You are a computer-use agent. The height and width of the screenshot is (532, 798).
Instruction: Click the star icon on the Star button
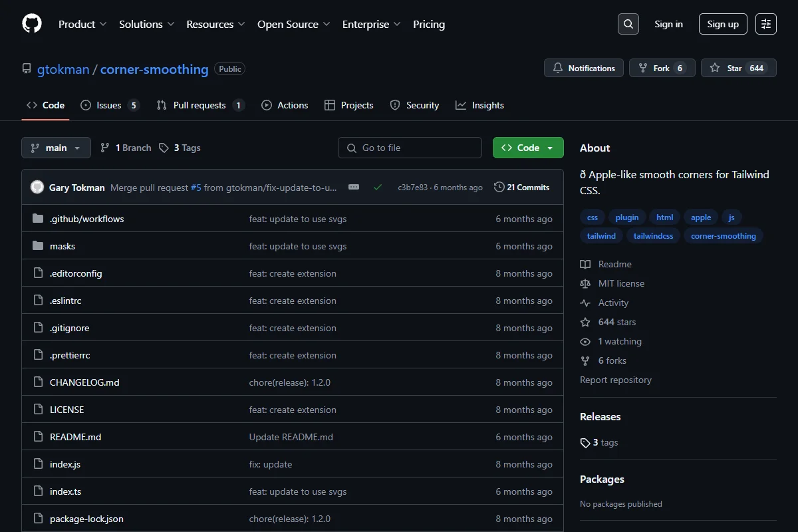[x=715, y=68]
